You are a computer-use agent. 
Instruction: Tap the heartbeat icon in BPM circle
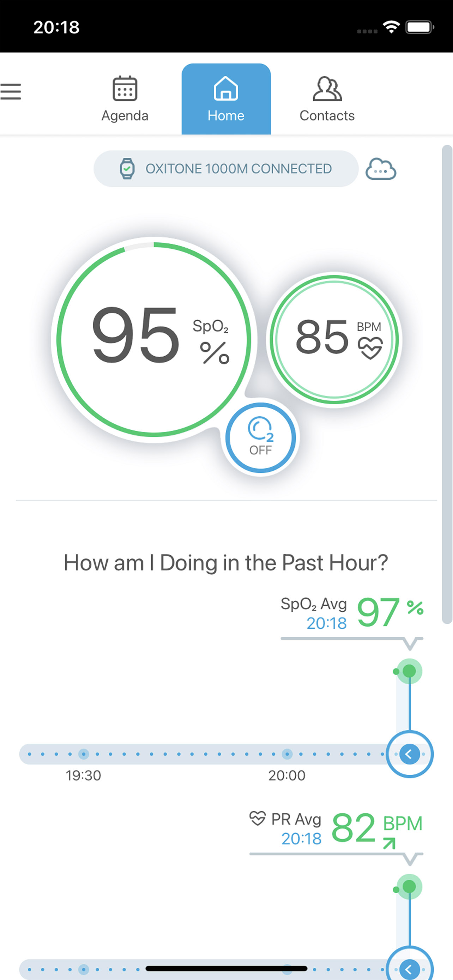370,348
